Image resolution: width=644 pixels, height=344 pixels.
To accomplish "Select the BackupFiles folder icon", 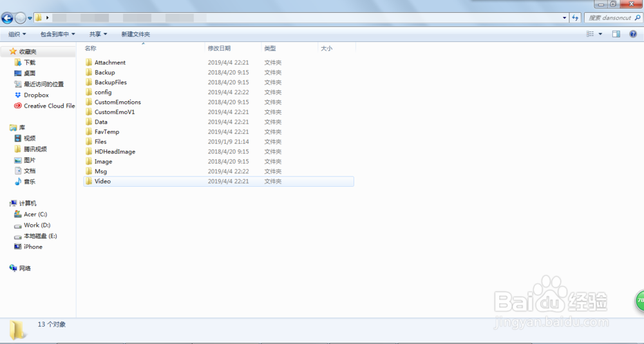I will [x=89, y=82].
